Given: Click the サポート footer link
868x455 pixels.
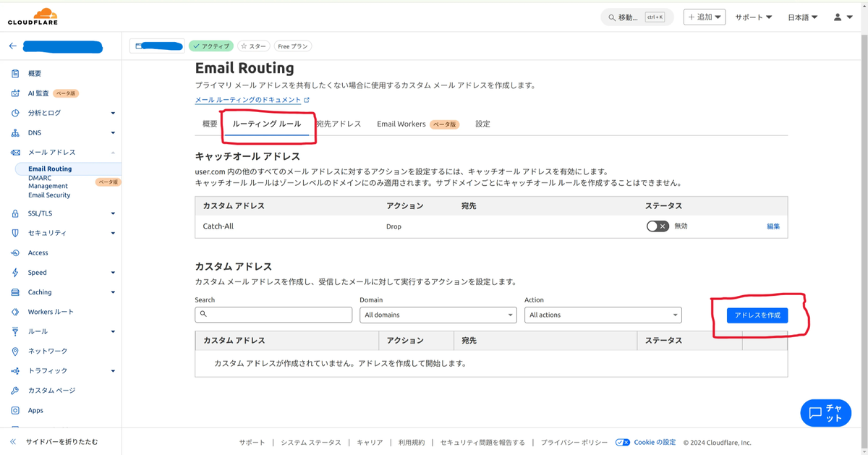Looking at the screenshot, I should point(252,443).
